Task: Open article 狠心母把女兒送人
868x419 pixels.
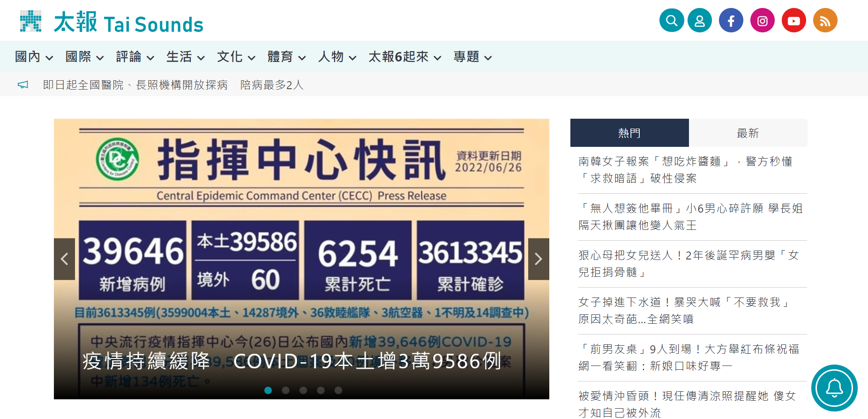Action: click(x=689, y=264)
